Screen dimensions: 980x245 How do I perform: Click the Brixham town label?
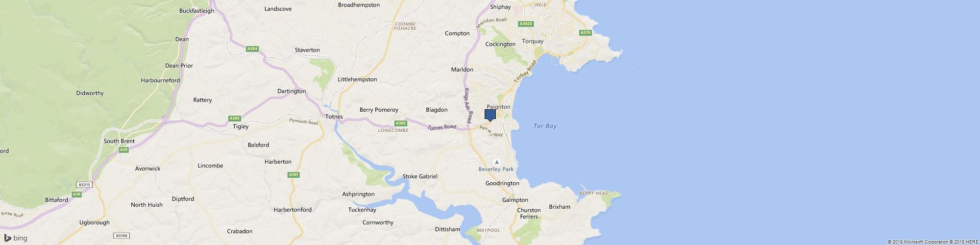click(560, 207)
